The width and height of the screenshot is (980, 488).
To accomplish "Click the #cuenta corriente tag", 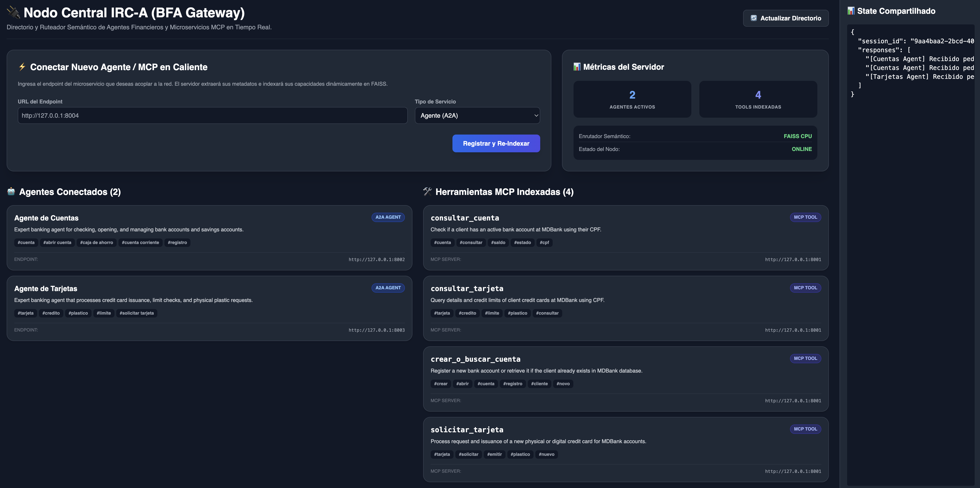I will 140,242.
